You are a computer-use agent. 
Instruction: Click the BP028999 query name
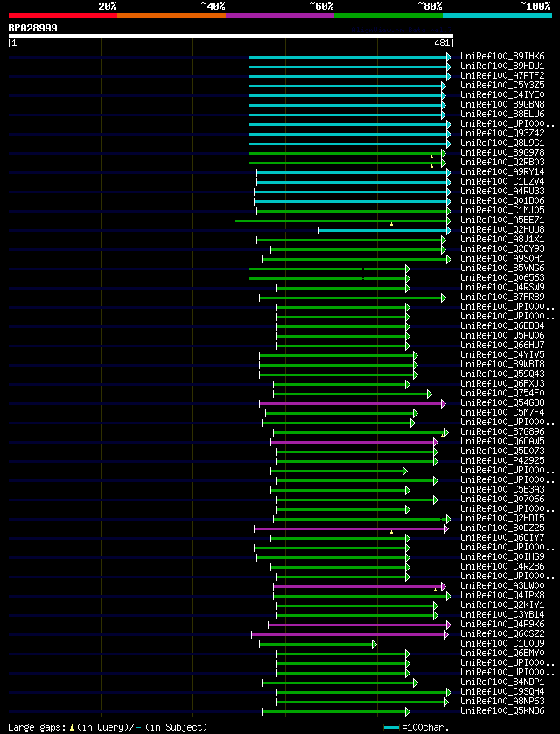[x=32, y=28]
